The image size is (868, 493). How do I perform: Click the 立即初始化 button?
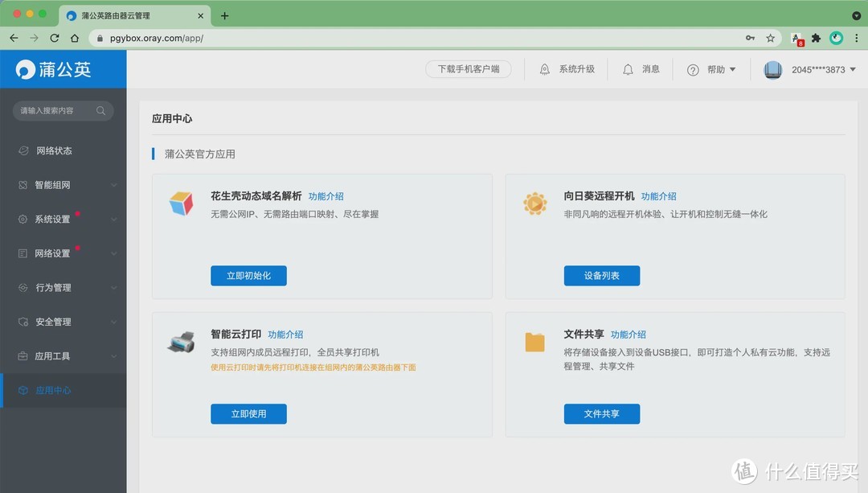click(248, 276)
